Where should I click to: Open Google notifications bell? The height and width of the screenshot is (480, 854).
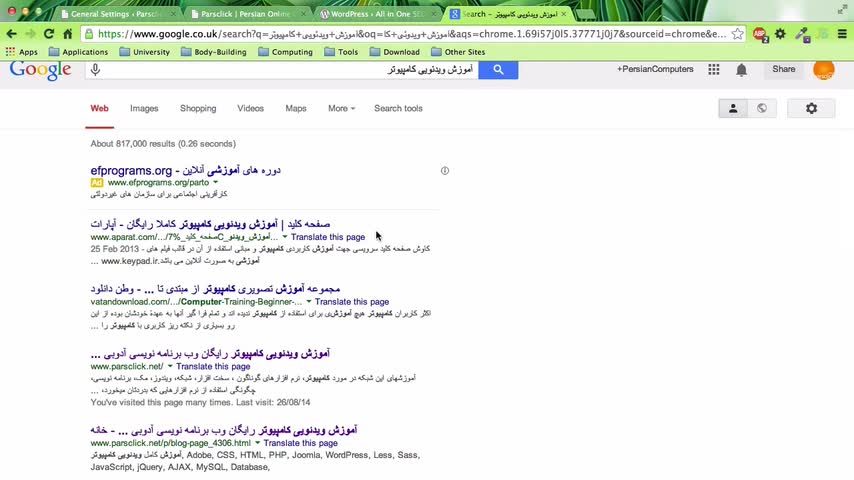(x=741, y=70)
